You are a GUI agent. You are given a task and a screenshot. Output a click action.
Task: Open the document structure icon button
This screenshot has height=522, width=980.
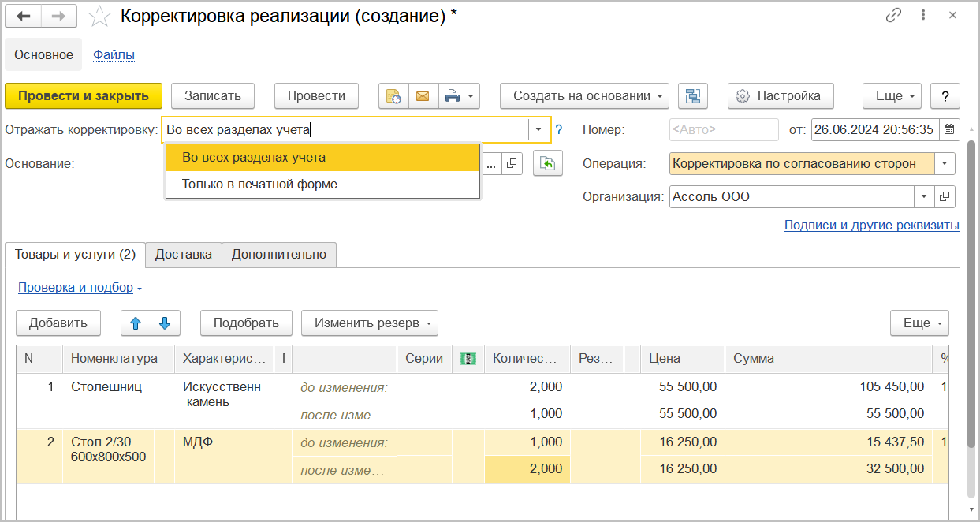tap(693, 96)
